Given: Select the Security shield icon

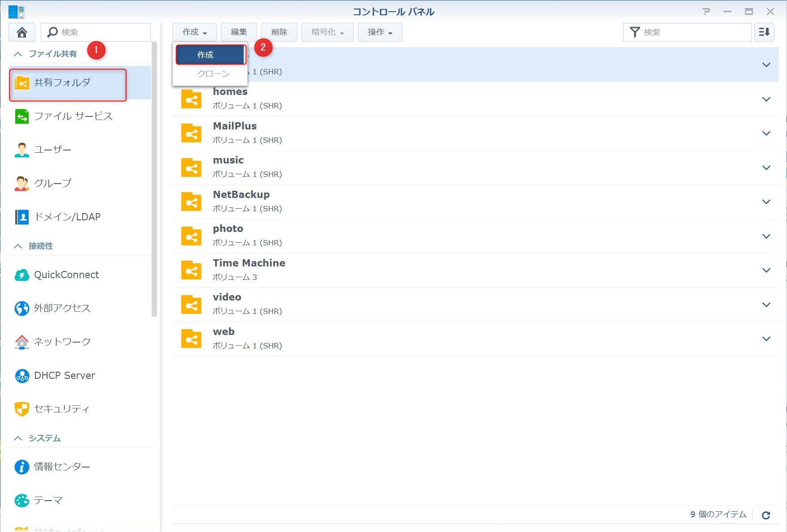Looking at the screenshot, I should pos(22,409).
